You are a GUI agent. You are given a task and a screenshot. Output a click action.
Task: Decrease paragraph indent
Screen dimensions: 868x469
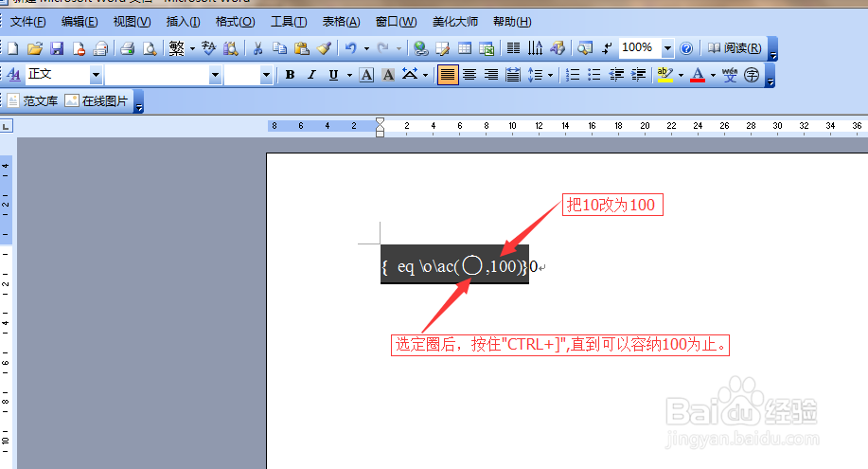click(616, 75)
